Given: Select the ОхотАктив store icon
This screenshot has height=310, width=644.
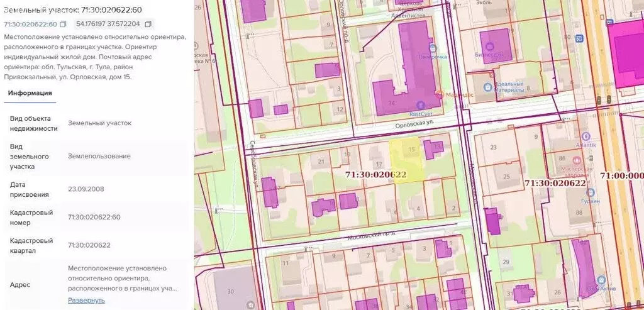Looking at the screenshot, I should click(x=602, y=280).
